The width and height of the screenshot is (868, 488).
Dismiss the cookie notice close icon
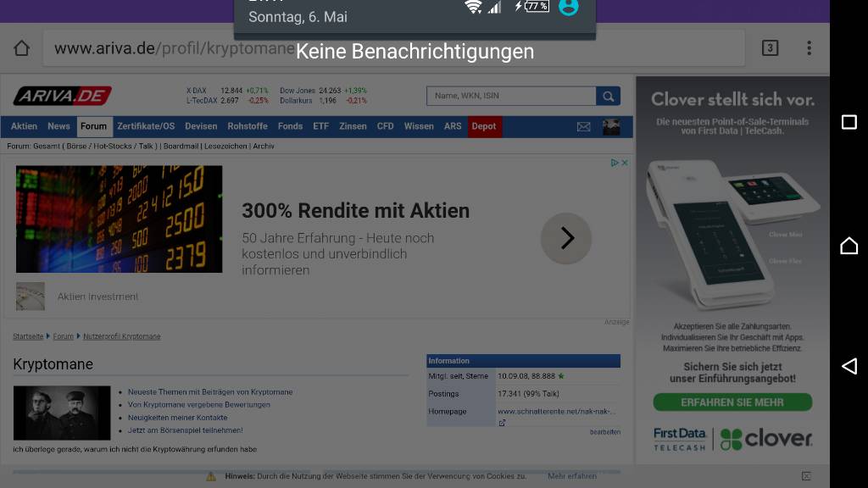point(807,476)
